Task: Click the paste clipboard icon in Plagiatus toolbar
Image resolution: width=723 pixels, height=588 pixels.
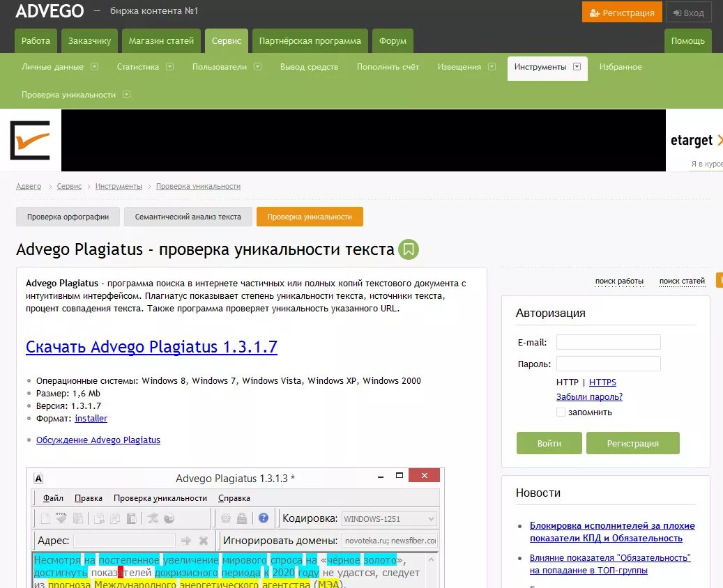Action: point(131,518)
